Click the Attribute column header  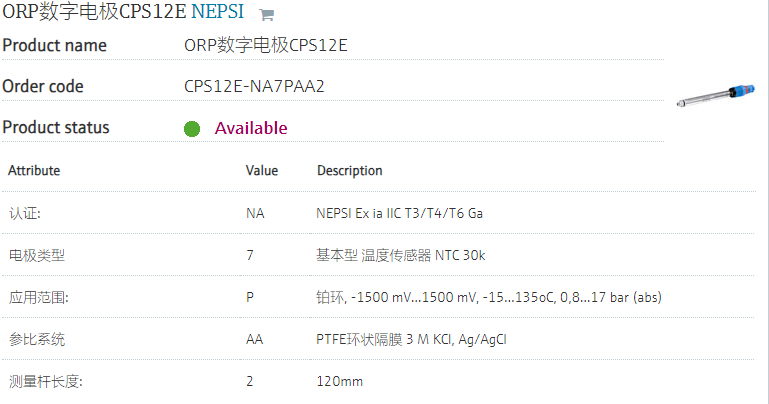point(34,171)
